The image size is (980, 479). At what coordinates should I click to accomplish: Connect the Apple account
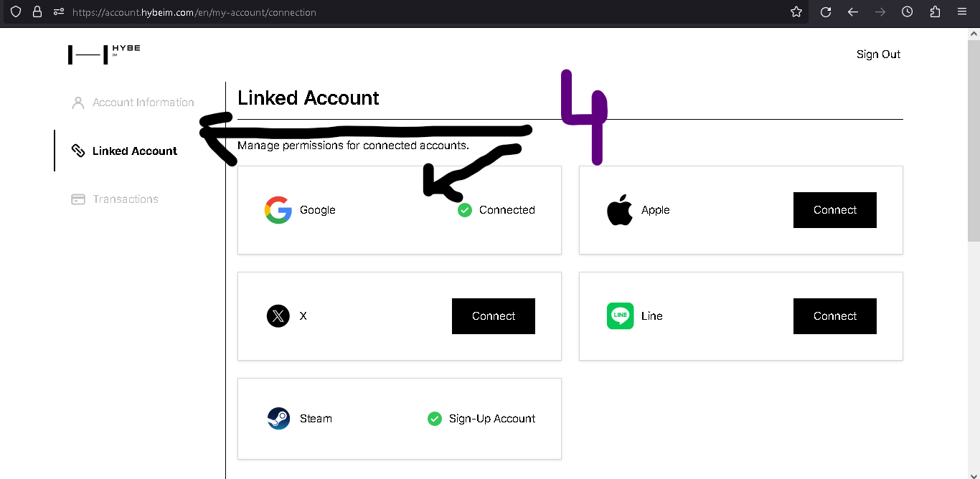point(834,210)
